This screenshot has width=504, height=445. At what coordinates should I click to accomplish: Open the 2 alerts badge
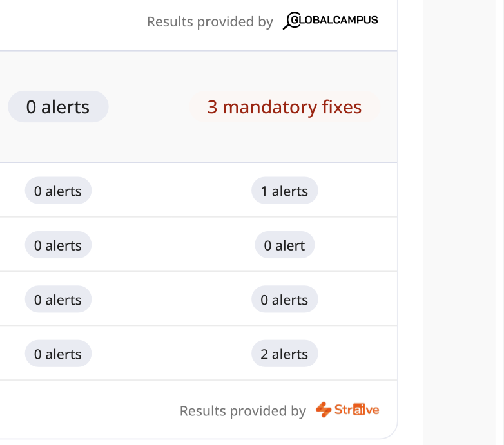click(284, 354)
